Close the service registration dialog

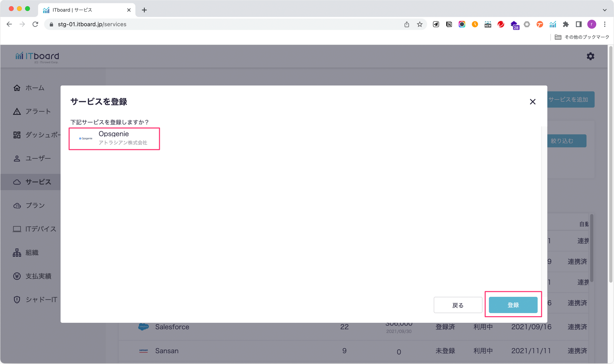click(x=532, y=102)
